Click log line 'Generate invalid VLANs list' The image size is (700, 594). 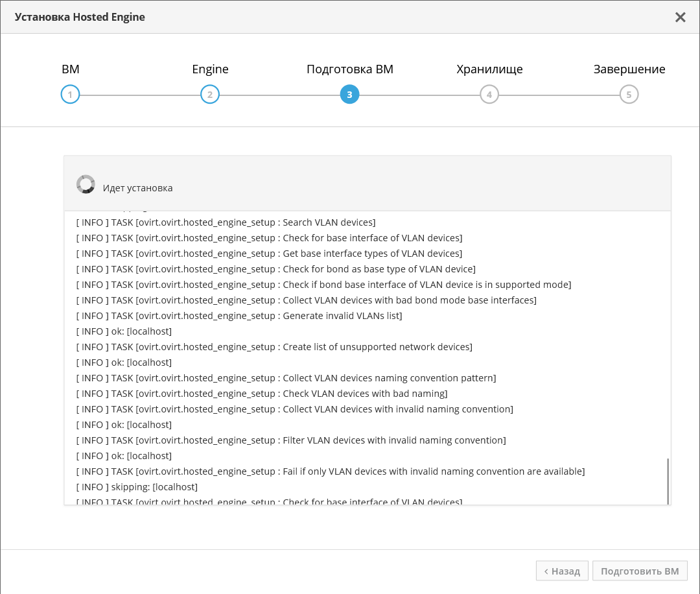pyautogui.click(x=239, y=316)
